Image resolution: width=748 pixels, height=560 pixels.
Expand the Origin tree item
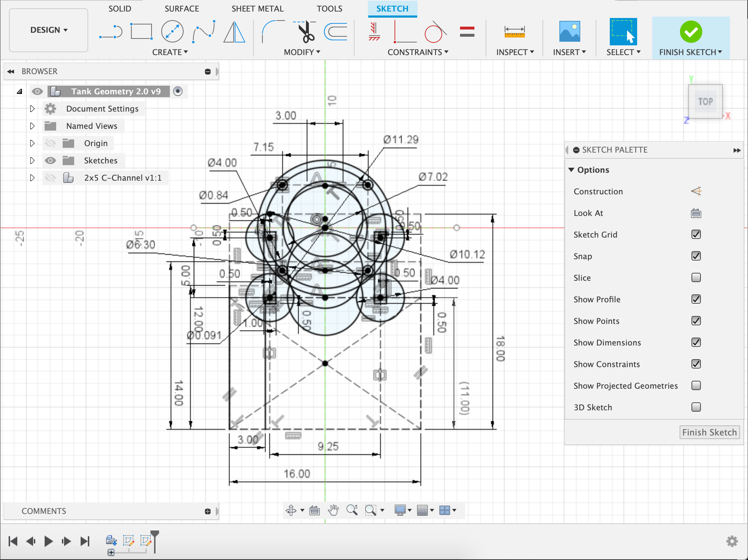tap(32, 143)
